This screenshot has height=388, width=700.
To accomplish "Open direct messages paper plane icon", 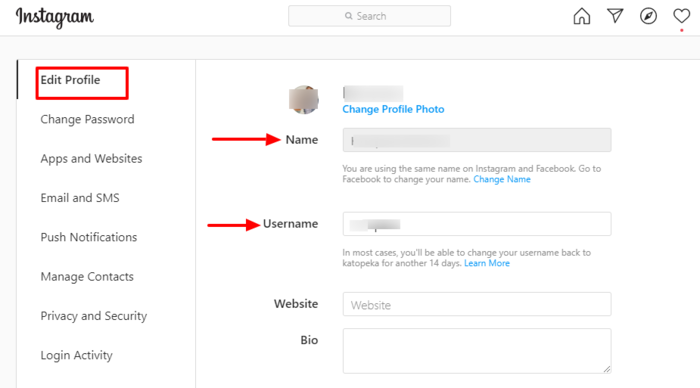I will pyautogui.click(x=615, y=16).
